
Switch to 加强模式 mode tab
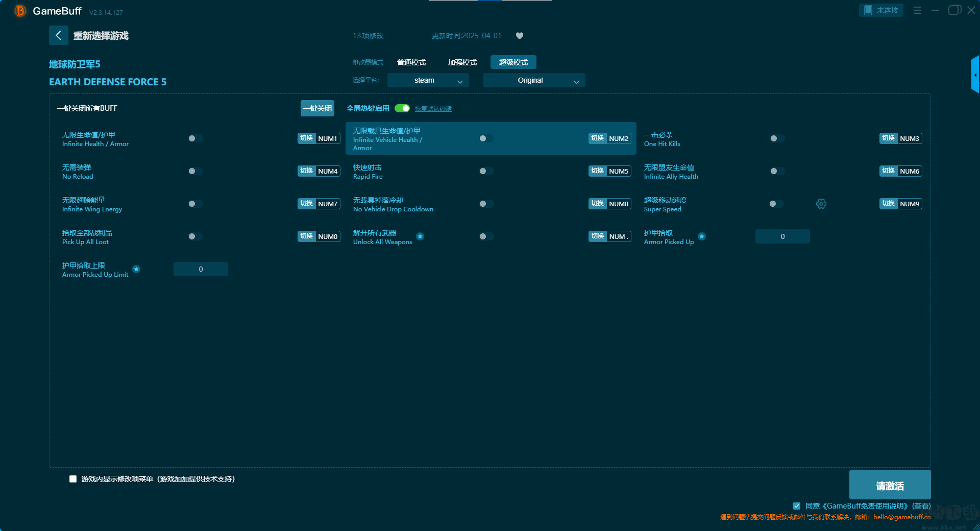coord(462,62)
